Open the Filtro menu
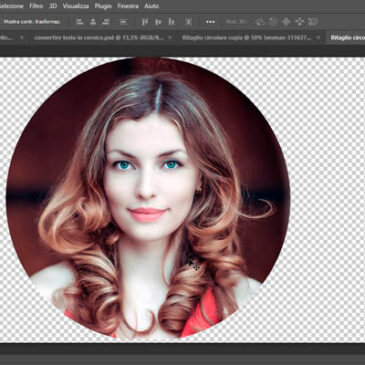This screenshot has width=365, height=365. (36, 6)
